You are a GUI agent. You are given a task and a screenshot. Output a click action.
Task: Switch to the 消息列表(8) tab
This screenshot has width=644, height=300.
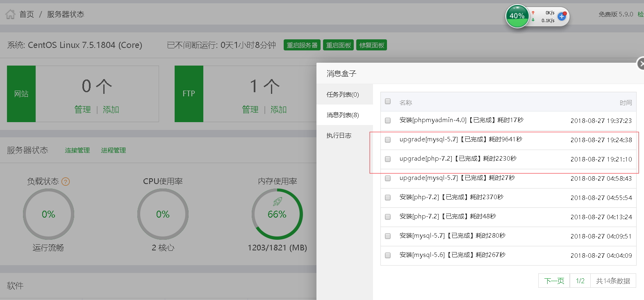[x=345, y=115]
